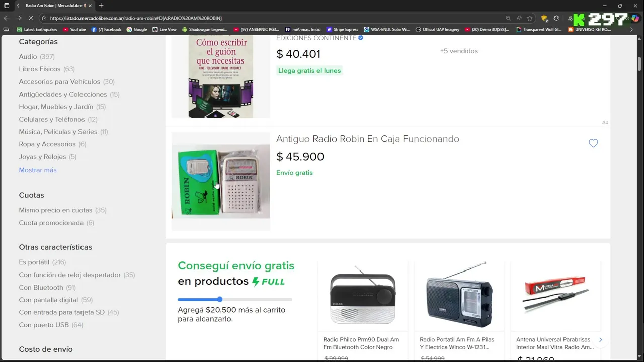The width and height of the screenshot is (644, 362).
Task: Open Stripe Express bookmark
Action: [x=343, y=29]
